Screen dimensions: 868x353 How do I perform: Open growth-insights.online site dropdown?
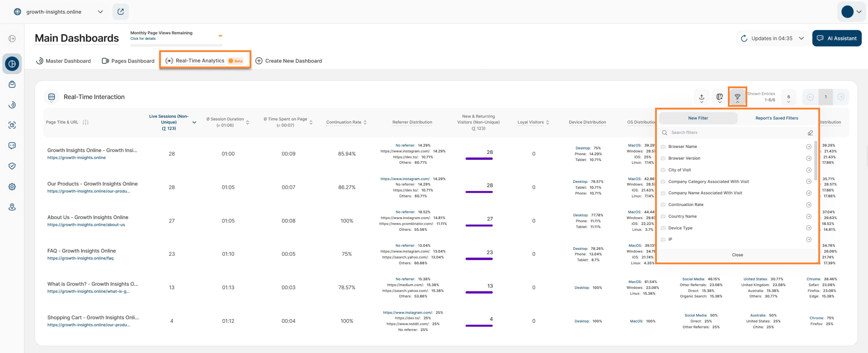click(x=59, y=12)
